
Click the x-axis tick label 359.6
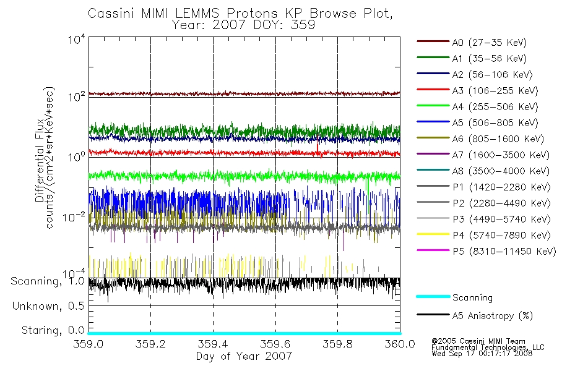(x=275, y=344)
